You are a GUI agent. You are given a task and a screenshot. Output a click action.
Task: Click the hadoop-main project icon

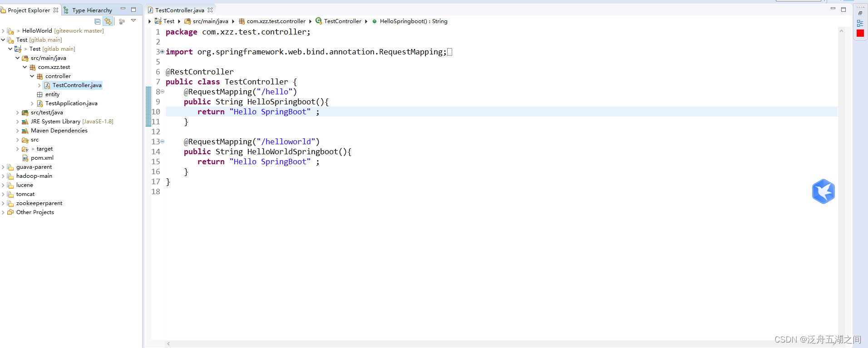(10, 176)
